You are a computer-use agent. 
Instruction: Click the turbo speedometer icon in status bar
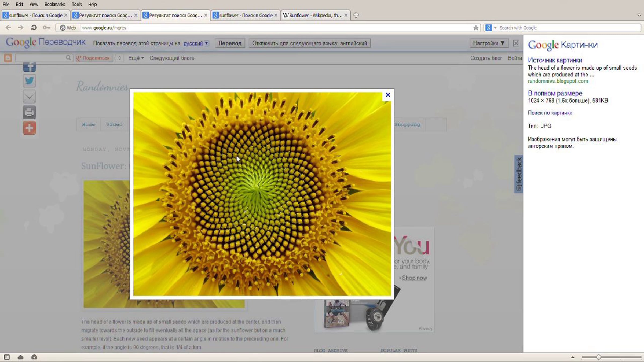(34, 357)
